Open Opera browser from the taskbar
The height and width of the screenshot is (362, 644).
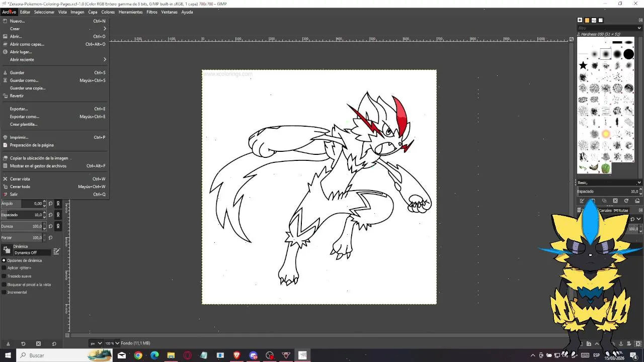click(187, 355)
